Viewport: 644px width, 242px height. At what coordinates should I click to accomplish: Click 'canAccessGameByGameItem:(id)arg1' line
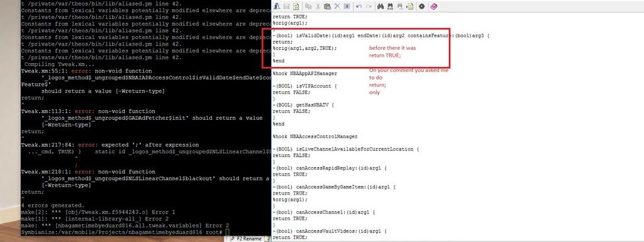click(334, 187)
